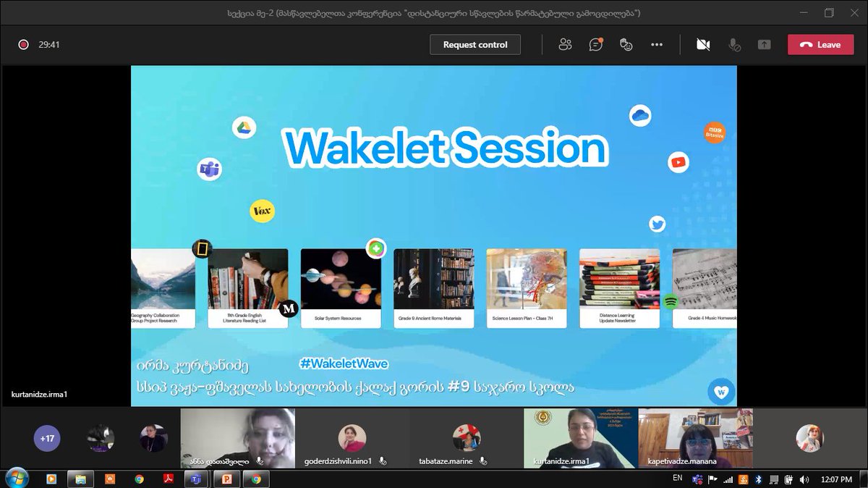
Task: Click Distance Learning Update Newsletter card
Action: tap(619, 288)
